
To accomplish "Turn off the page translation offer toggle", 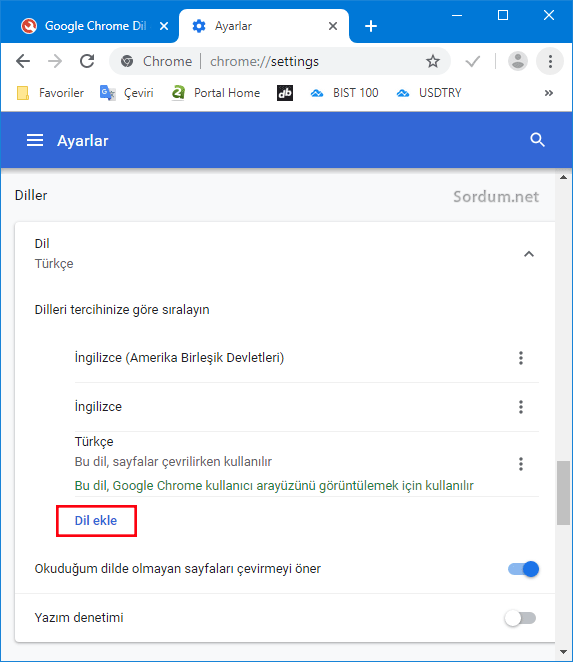I will [x=523, y=569].
